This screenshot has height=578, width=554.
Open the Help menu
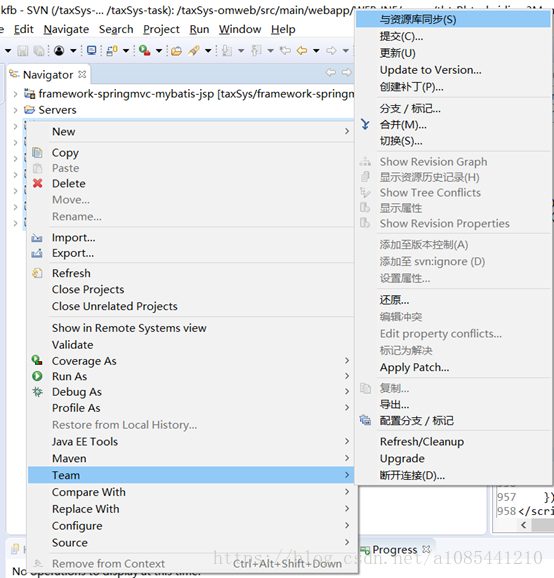point(283,29)
